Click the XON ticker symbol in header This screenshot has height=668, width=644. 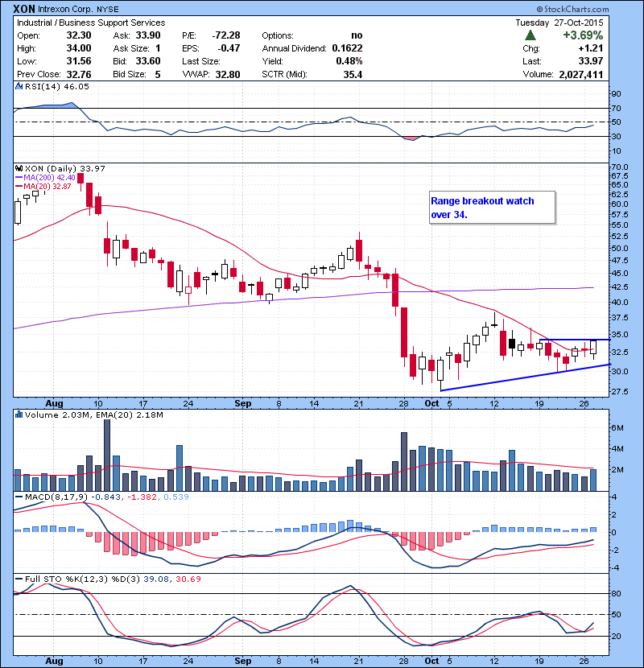[24, 9]
